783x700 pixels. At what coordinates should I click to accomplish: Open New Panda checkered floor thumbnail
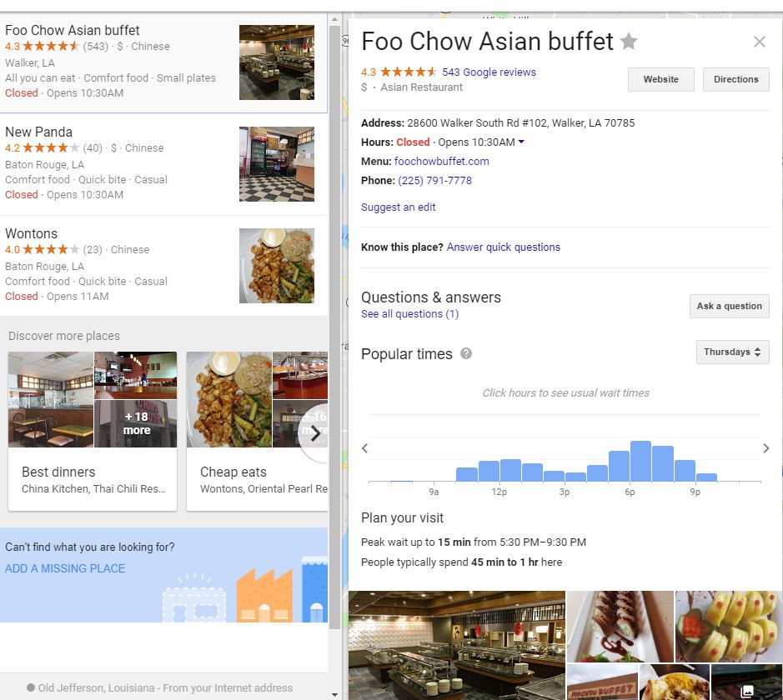(277, 164)
